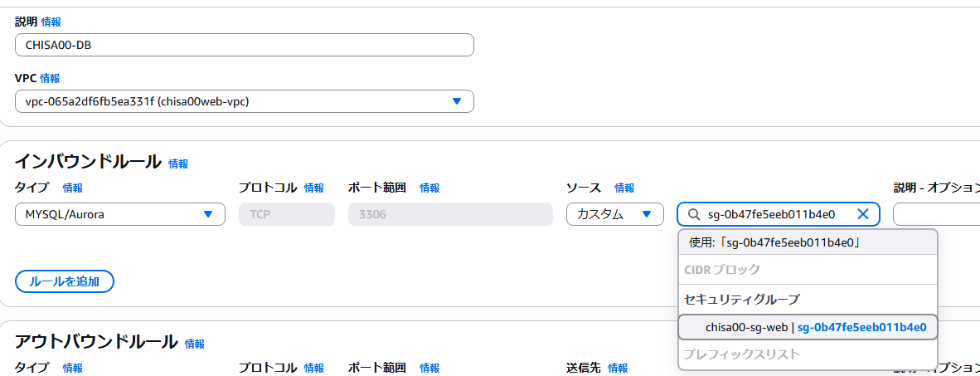Image resolution: width=980 pixels, height=376 pixels.
Task: Focus the 説明 field containing CHISA00-DB
Action: pos(244,45)
